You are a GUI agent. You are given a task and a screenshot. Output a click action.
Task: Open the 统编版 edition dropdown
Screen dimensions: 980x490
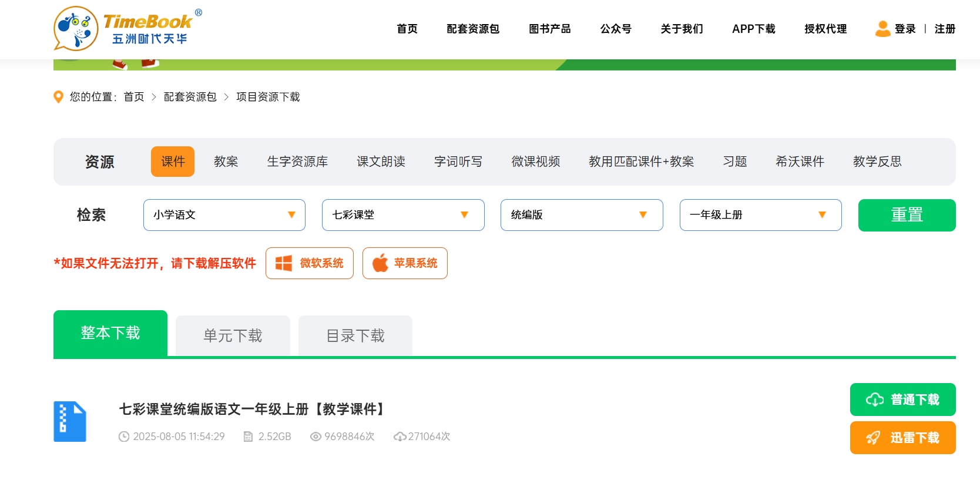click(x=582, y=215)
